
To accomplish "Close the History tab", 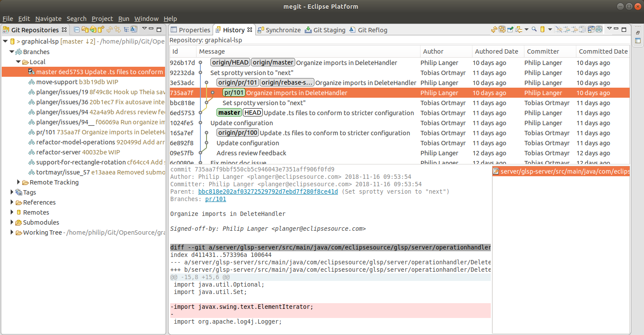I will (x=250, y=30).
